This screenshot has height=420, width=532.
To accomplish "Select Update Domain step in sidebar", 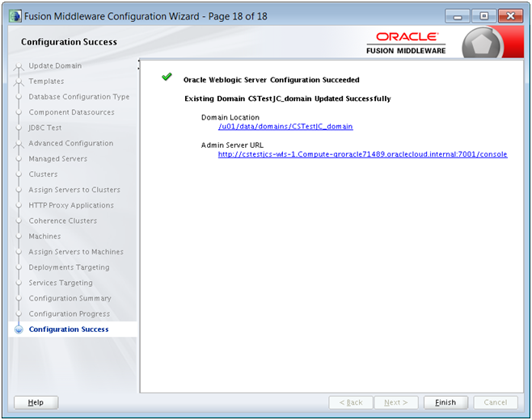I will pyautogui.click(x=55, y=65).
